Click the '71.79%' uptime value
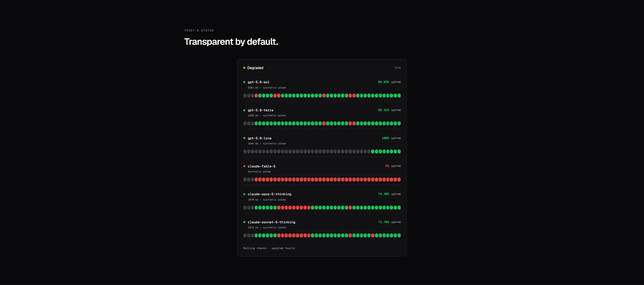 384,222
